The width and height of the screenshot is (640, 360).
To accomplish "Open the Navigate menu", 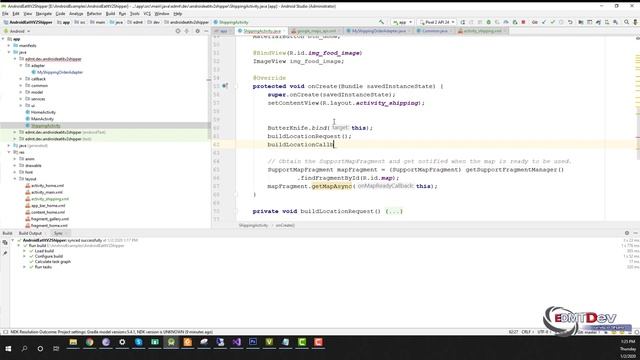I will [44, 13].
